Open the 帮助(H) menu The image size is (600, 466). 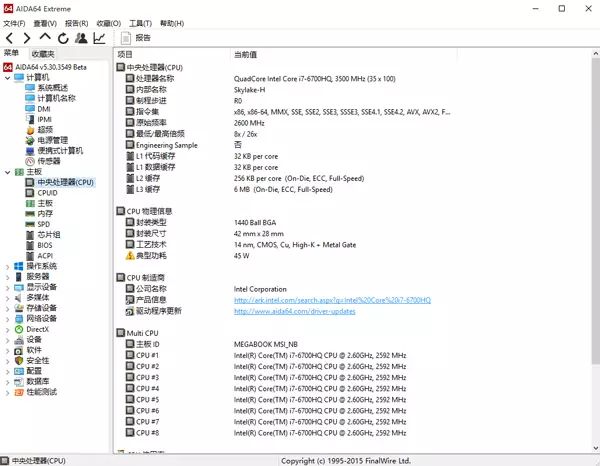[x=172, y=23]
